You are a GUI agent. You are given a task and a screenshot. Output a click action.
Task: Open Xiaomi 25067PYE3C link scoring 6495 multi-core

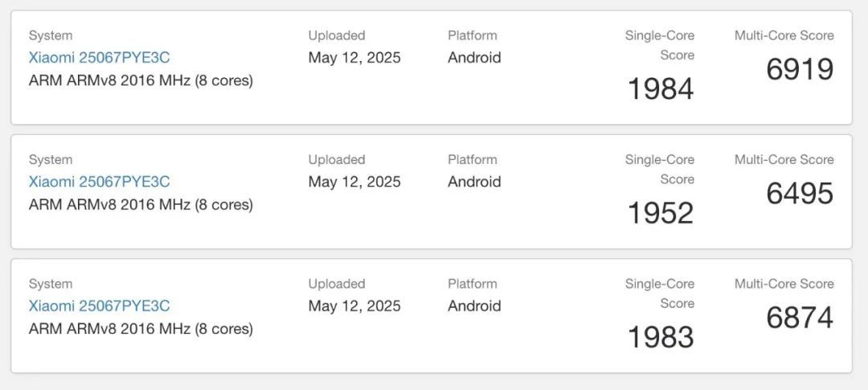100,182
